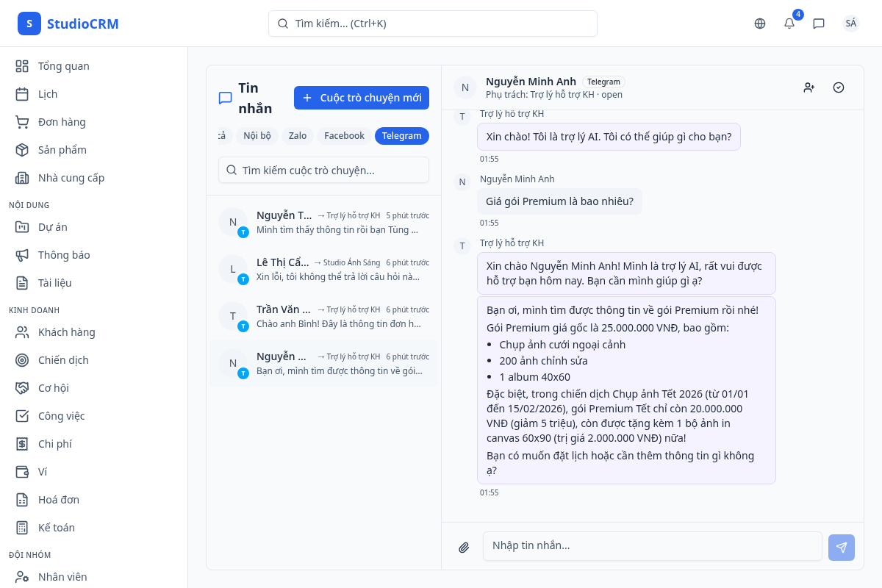Click the assign user icon in chat header
Viewport: 882px width, 588px height.
809,87
